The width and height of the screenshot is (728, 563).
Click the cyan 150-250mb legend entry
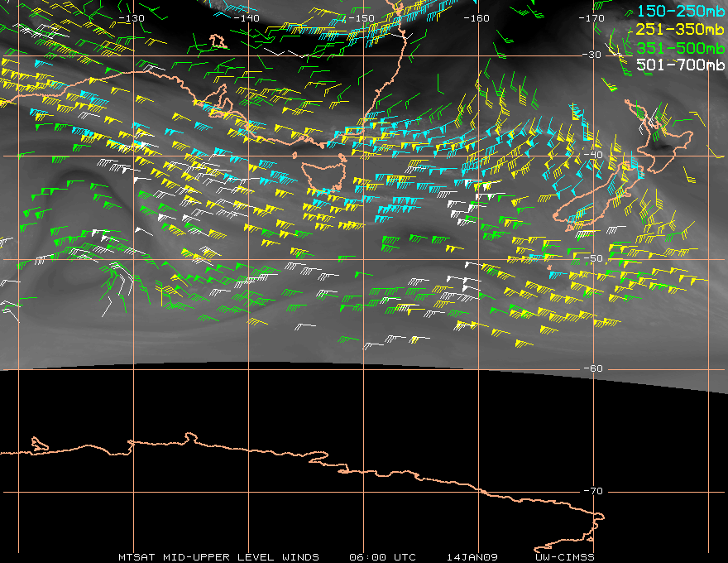(680, 11)
